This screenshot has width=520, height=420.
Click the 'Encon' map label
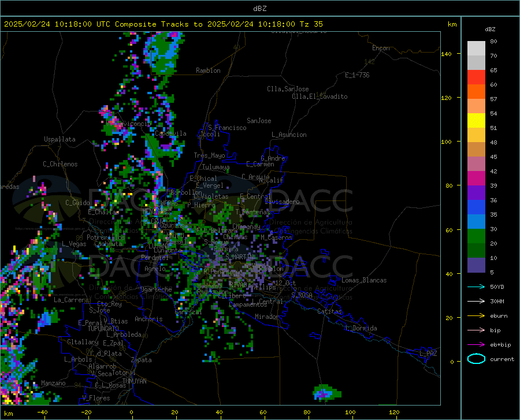point(381,48)
